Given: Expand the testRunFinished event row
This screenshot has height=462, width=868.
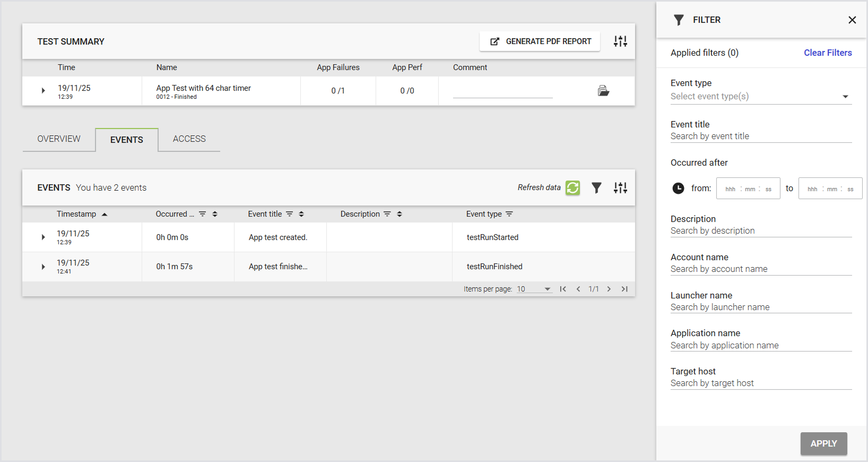Looking at the screenshot, I should (43, 267).
